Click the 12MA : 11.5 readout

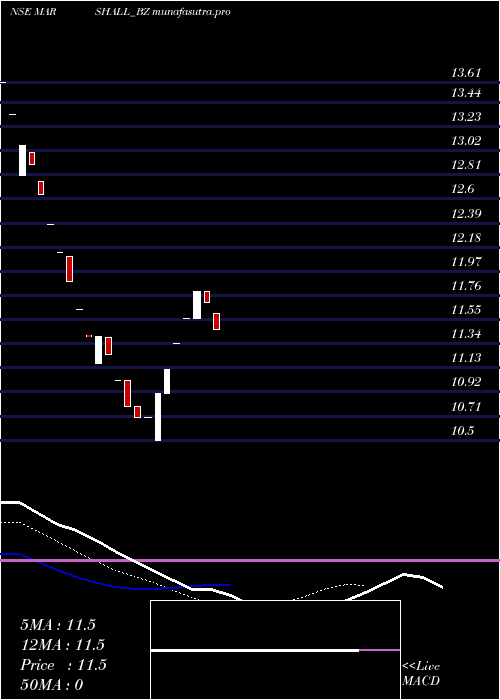tap(62, 645)
